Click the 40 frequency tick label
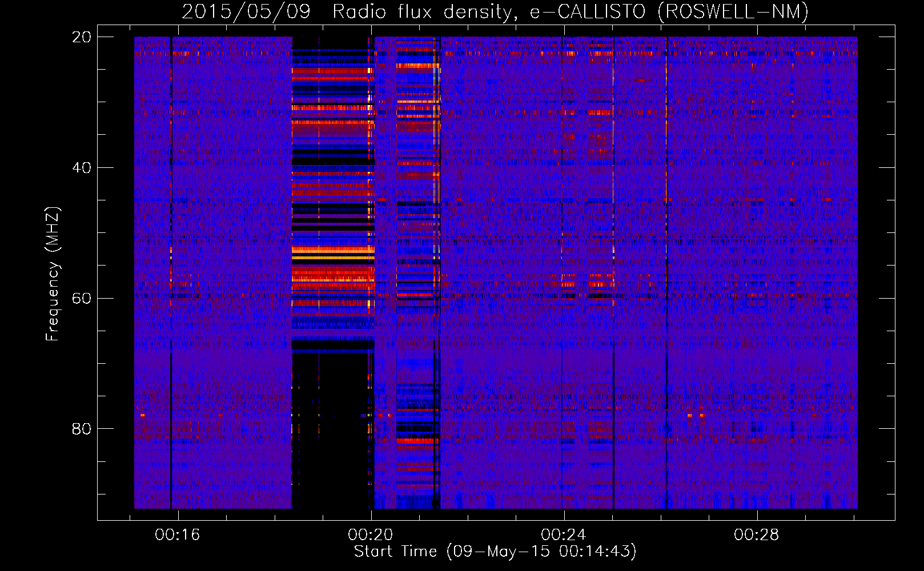924x571 pixels. (81, 167)
